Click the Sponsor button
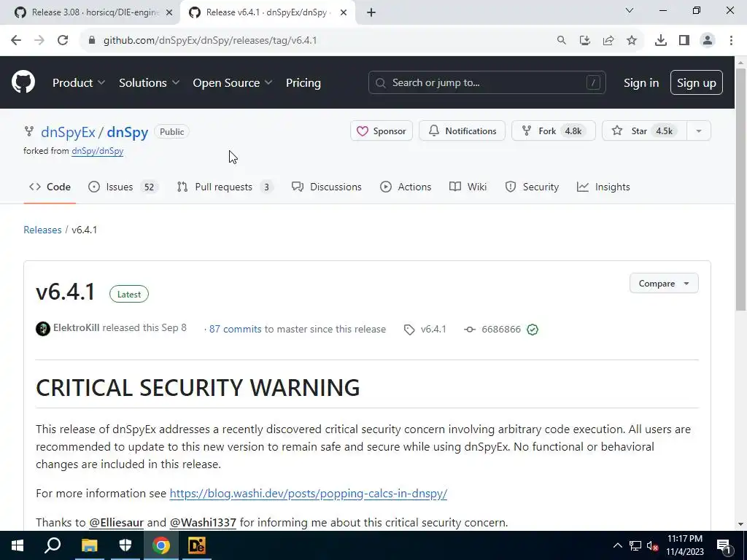Image resolution: width=747 pixels, height=560 pixels. tap(382, 131)
